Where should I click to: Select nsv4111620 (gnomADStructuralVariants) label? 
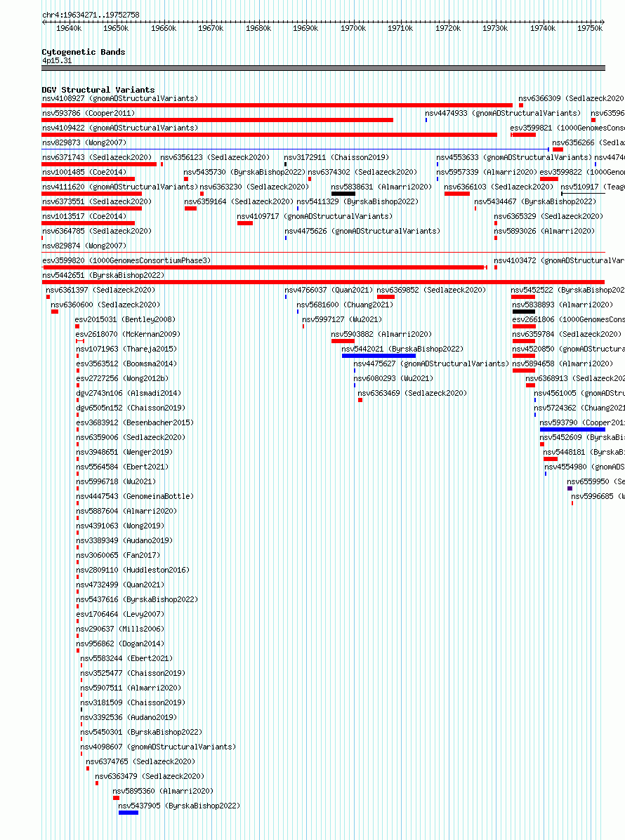tap(120, 187)
